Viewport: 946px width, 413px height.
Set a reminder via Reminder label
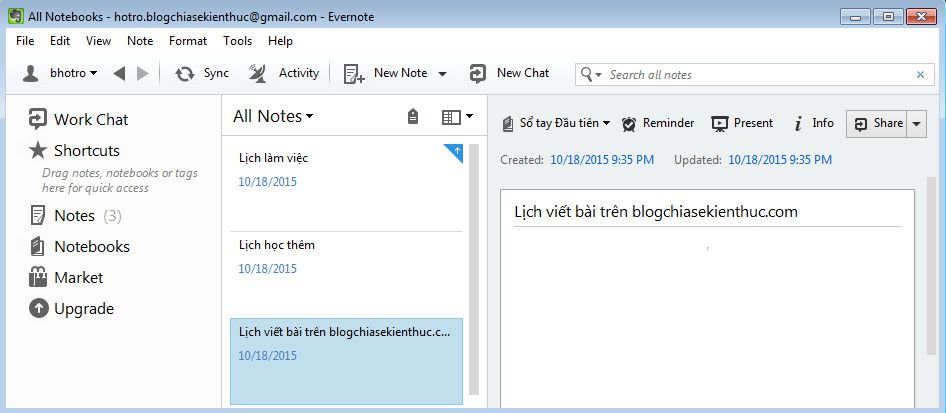coord(668,123)
